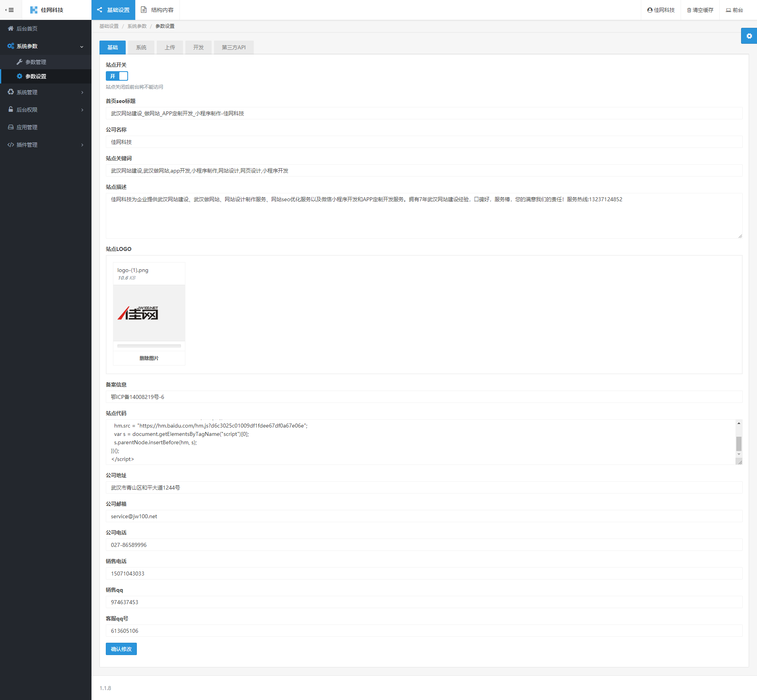This screenshot has width=757, height=700.
Task: Switch to the 上传 tab
Action: 170,47
